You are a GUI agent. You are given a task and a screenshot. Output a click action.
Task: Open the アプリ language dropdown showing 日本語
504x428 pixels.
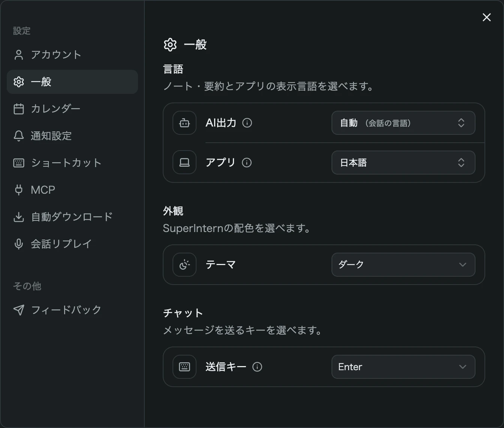[x=403, y=163]
